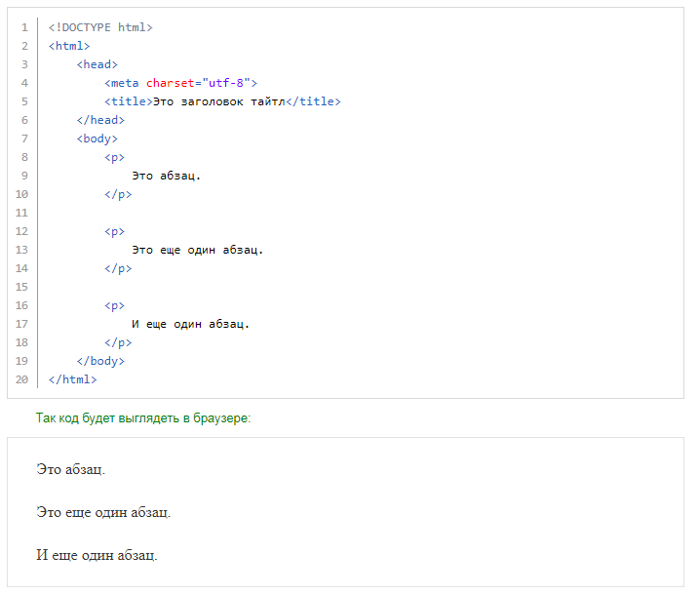The height and width of the screenshot is (595, 700).
Task: Click the opening <head> tag
Action: (x=97, y=64)
